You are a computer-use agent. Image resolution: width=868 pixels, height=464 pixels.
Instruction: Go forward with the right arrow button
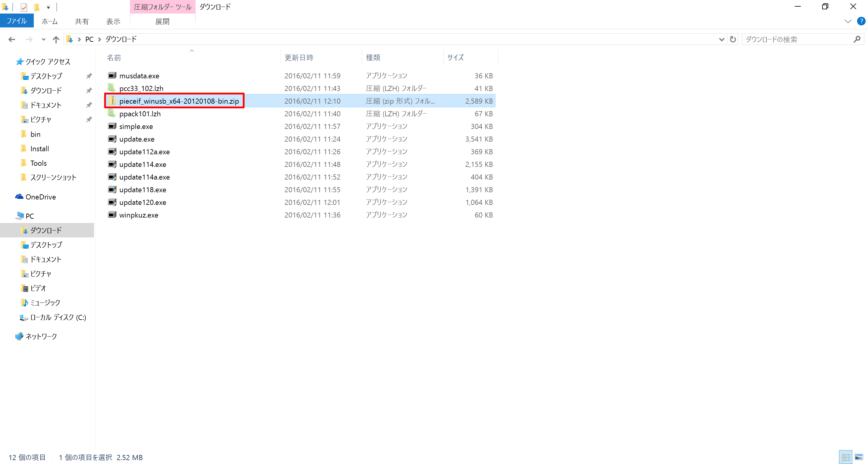(29, 39)
